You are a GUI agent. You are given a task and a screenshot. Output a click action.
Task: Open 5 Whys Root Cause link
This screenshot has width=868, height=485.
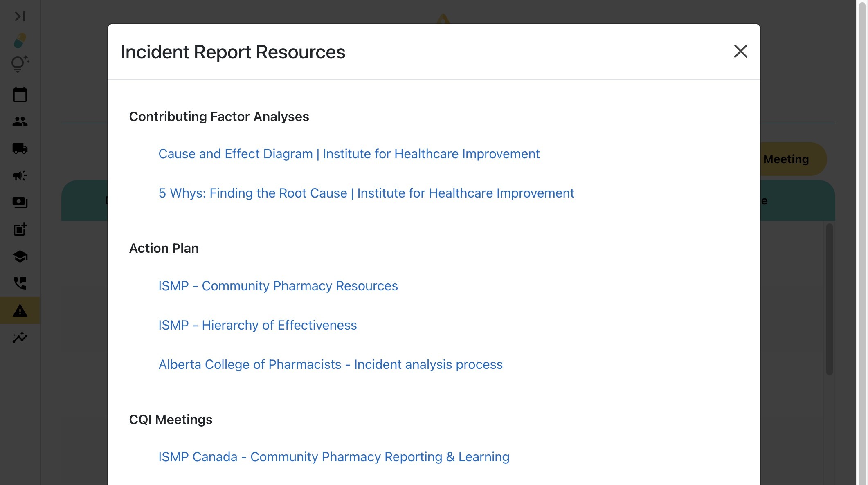tap(366, 193)
